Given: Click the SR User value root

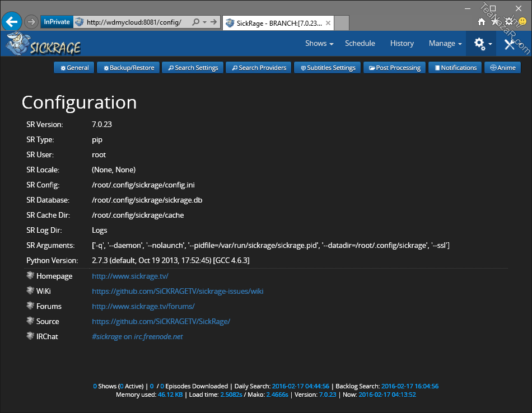Looking at the screenshot, I should pos(99,154).
